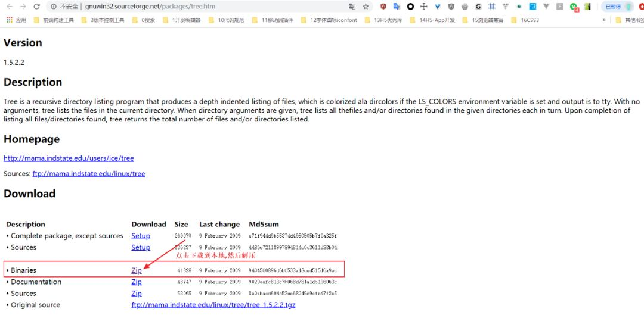The width and height of the screenshot is (644, 318).
Task: Open the 14H5-App开发 bookmark folder
Action: (x=432, y=20)
